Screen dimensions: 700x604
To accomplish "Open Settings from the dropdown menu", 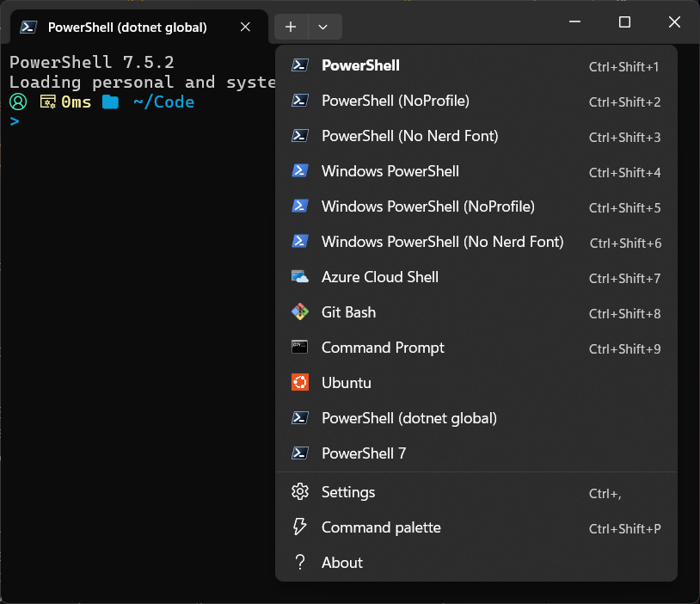I will click(x=476, y=492).
